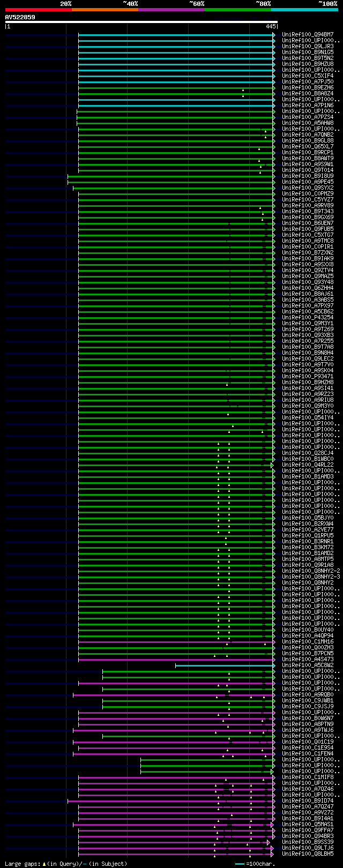Select label UniRef100_A9RZ23

tap(308, 394)
